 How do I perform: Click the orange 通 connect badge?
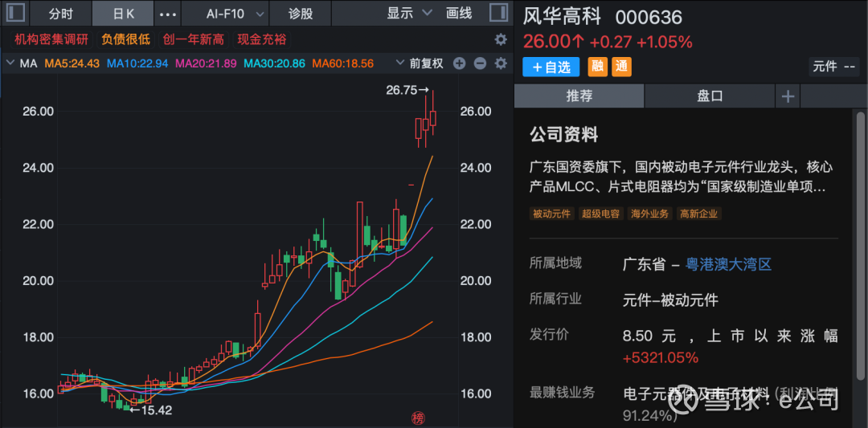pos(621,67)
